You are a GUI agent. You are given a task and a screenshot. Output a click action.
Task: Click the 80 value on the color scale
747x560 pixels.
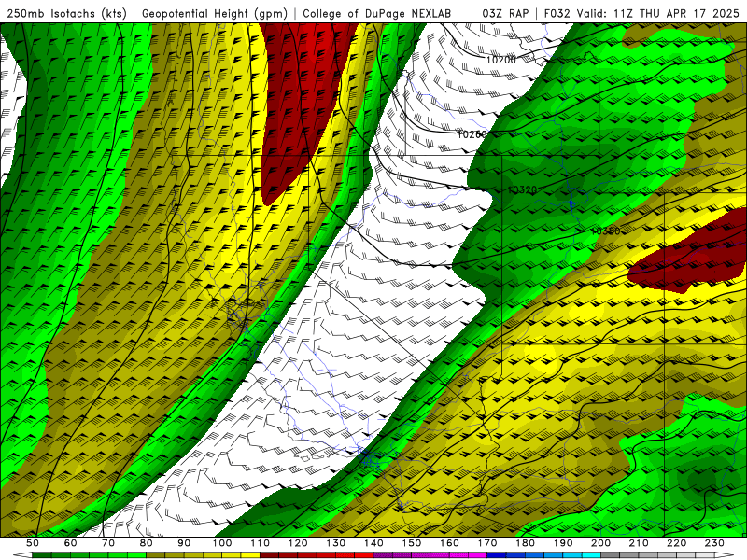pos(147,543)
